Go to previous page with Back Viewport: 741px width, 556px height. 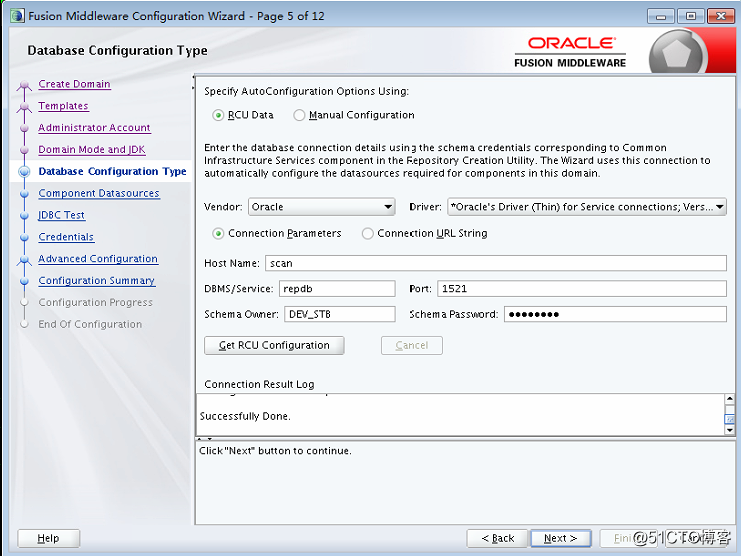497,538
